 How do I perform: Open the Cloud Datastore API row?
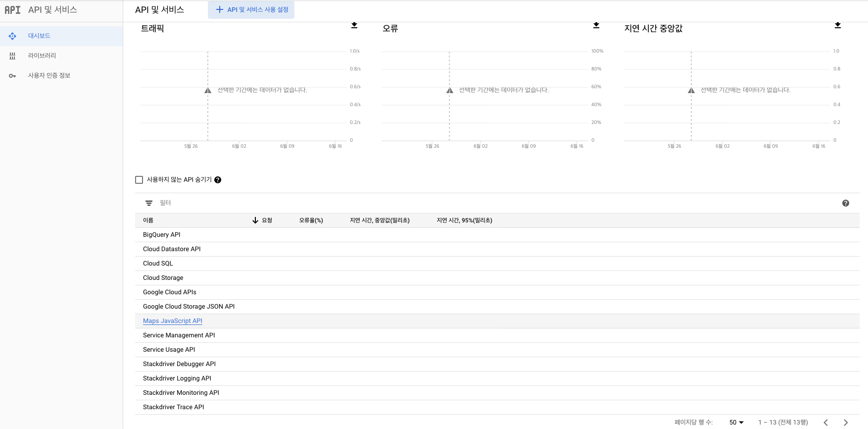point(497,249)
